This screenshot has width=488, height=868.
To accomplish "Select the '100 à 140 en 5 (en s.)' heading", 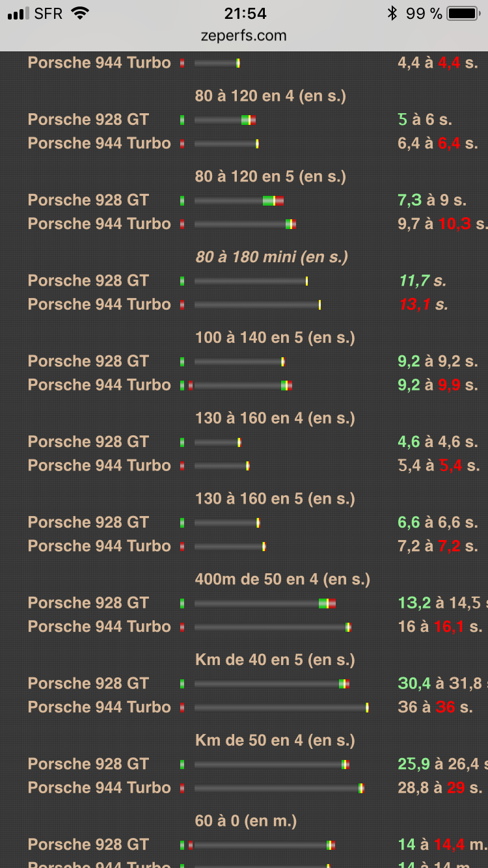I will pos(275,338).
